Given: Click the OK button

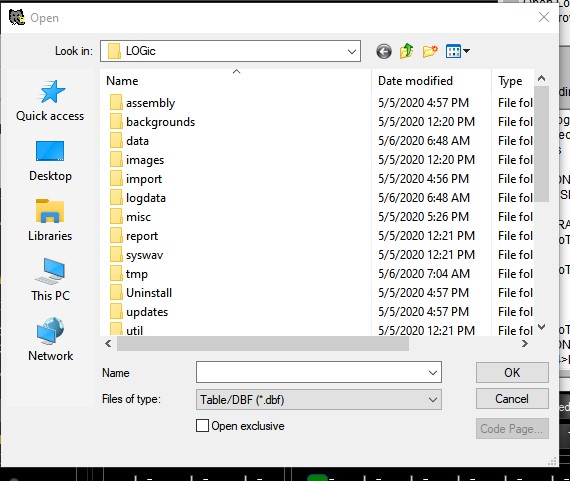Looking at the screenshot, I should point(512,372).
